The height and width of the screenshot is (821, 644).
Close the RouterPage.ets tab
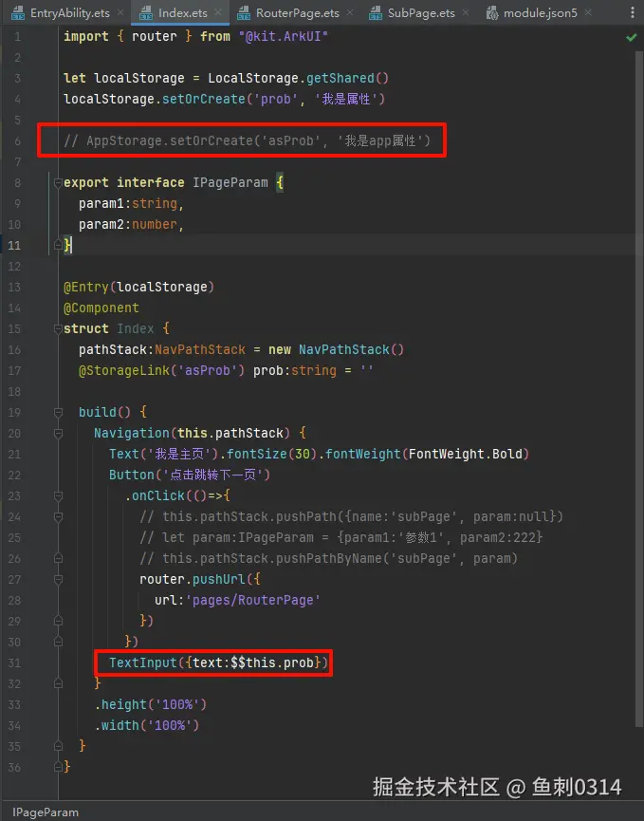(350, 12)
